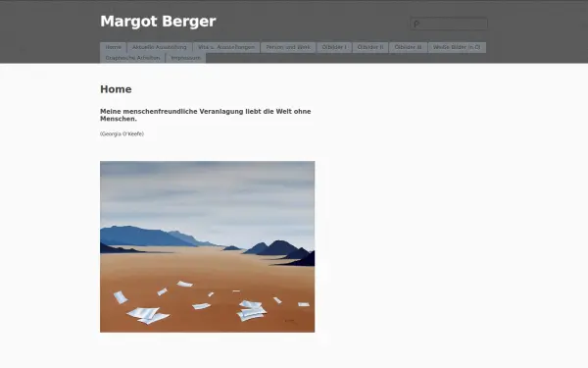
Task: Open the Impressum tab
Action: pyautogui.click(x=185, y=58)
